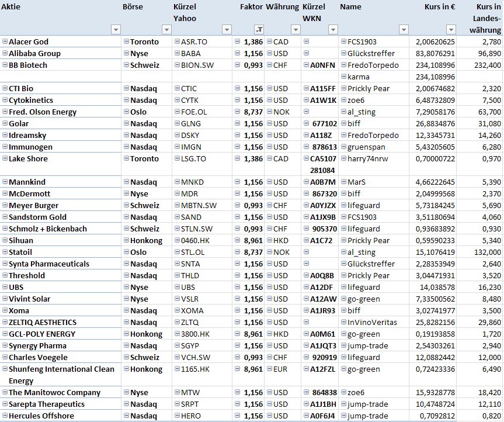Collapse the Shunfeng International Clean Energy group

5,369
